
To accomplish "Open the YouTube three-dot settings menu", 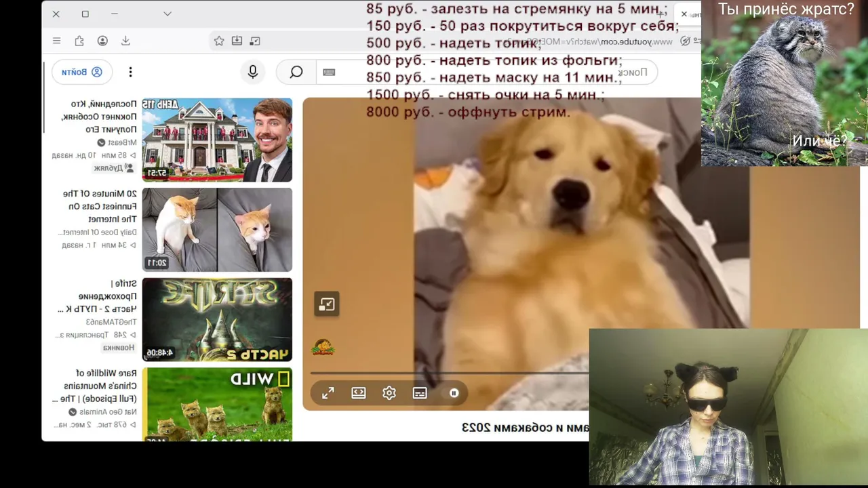I will tap(131, 72).
